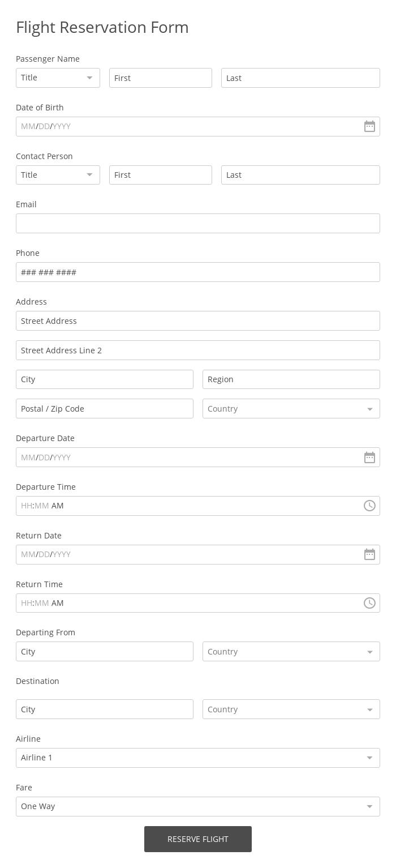The height and width of the screenshot is (868, 396).
Task: Click the Departure Date calendar icon
Action: [x=369, y=457]
